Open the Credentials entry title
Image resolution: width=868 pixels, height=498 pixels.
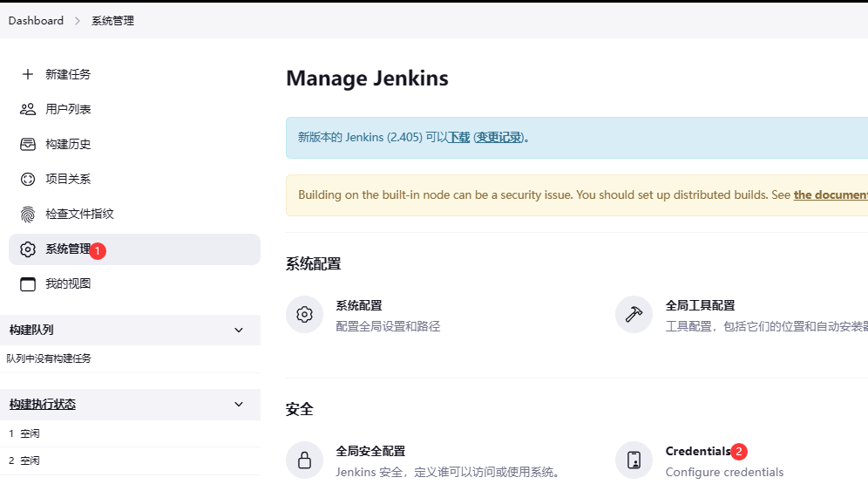[698, 452]
